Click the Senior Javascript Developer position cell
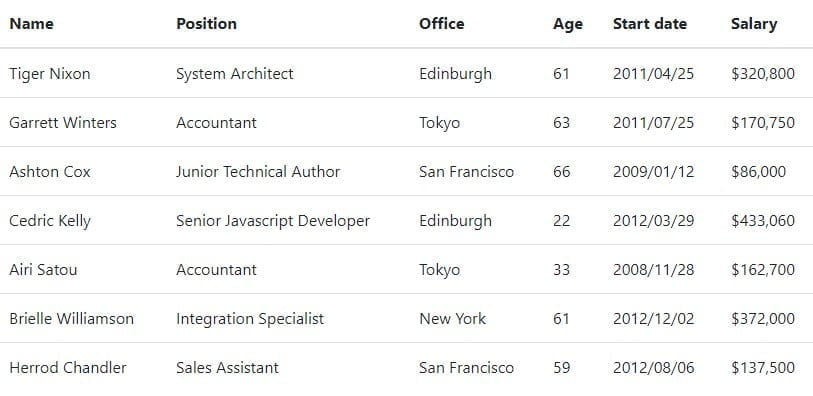 tap(273, 221)
